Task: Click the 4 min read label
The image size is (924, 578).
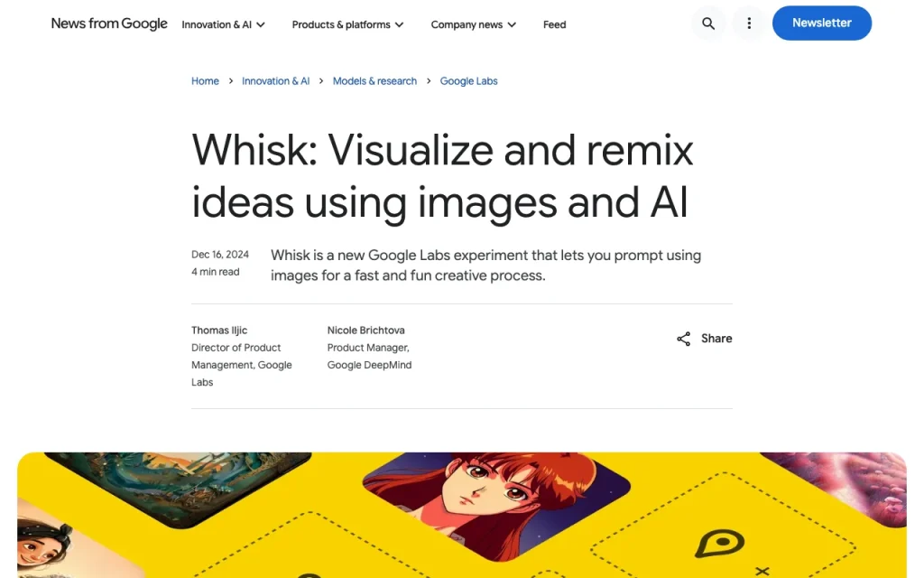Action: click(x=215, y=272)
